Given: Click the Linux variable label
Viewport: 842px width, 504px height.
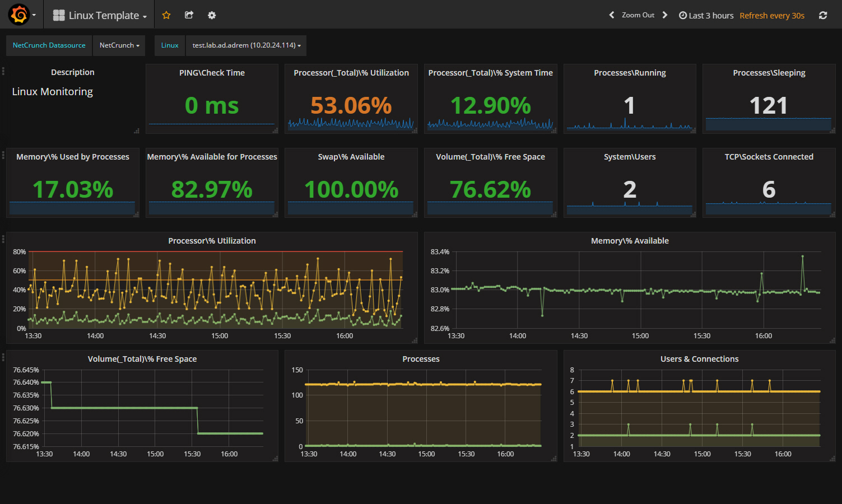Looking at the screenshot, I should pyautogui.click(x=170, y=45).
